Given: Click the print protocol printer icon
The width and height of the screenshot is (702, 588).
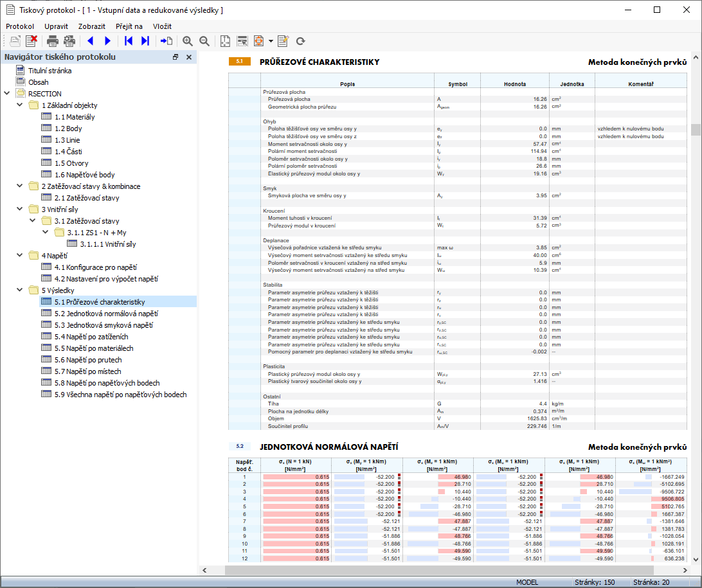Looking at the screenshot, I should (53, 41).
